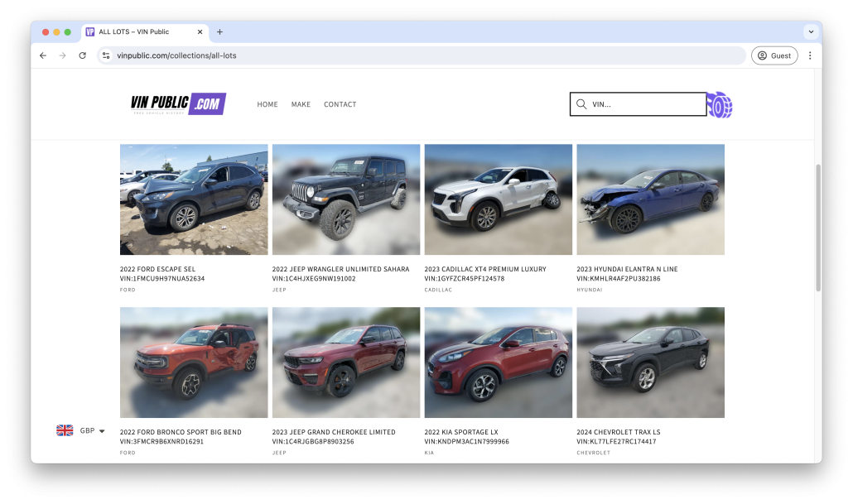Image resolution: width=853 pixels, height=504 pixels.
Task: Open a new tab with the plus icon
Action: [x=219, y=32]
